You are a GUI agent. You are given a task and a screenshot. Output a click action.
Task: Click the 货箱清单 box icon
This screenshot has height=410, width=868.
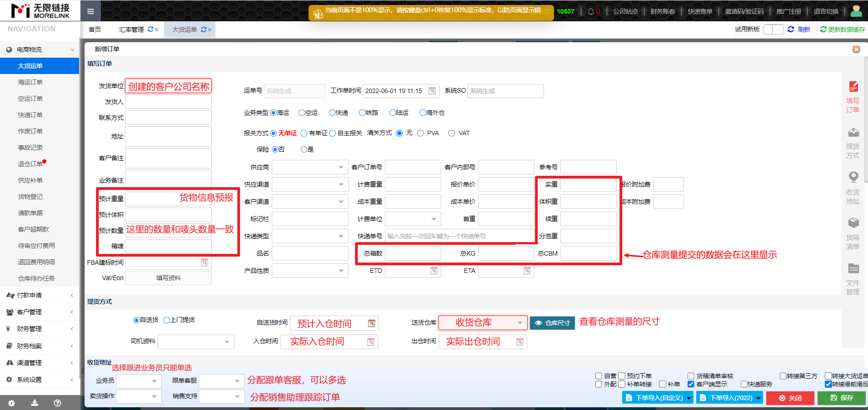(x=853, y=223)
